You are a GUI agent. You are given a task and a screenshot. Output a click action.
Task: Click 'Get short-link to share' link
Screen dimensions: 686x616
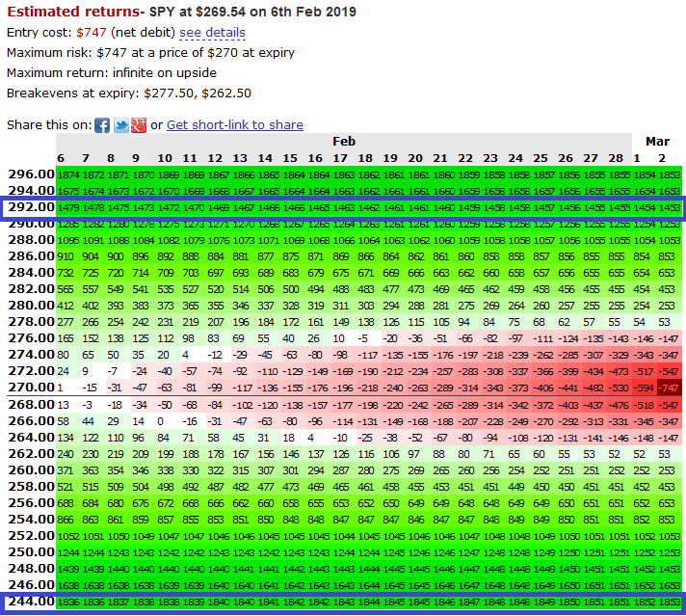click(235, 124)
